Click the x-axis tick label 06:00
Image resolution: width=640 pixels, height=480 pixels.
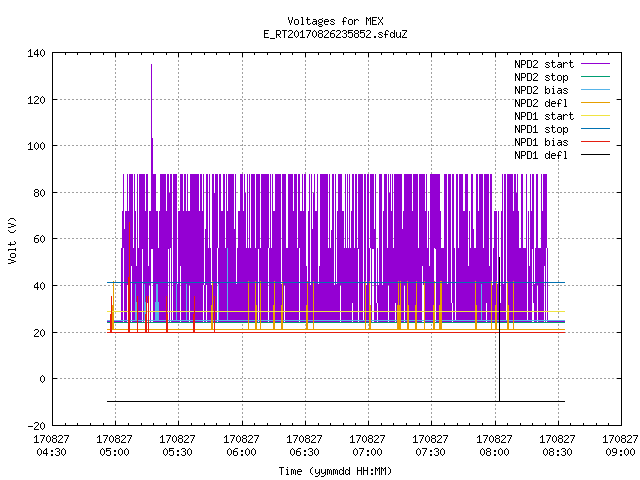[241, 452]
